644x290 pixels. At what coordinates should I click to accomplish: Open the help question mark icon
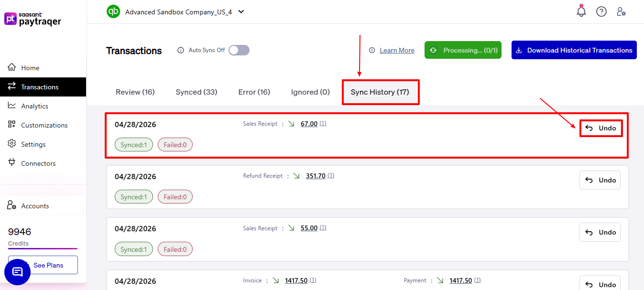pyautogui.click(x=601, y=11)
